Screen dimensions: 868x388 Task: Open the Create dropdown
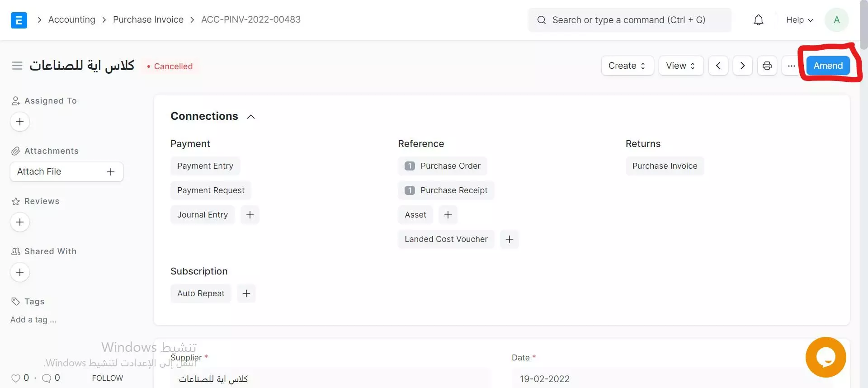pos(627,66)
